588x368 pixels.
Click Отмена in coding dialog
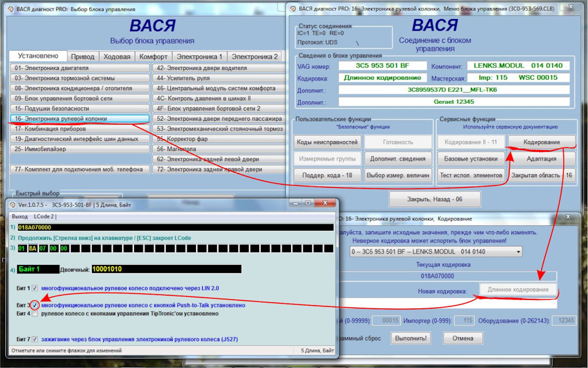(x=463, y=339)
